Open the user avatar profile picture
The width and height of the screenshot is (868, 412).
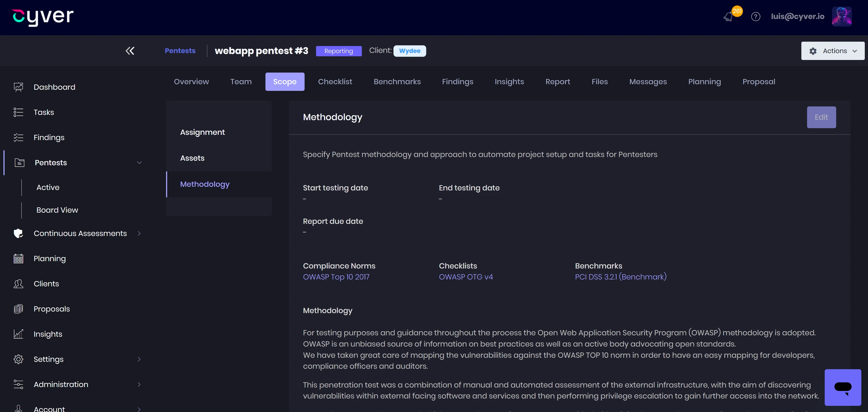tap(842, 17)
